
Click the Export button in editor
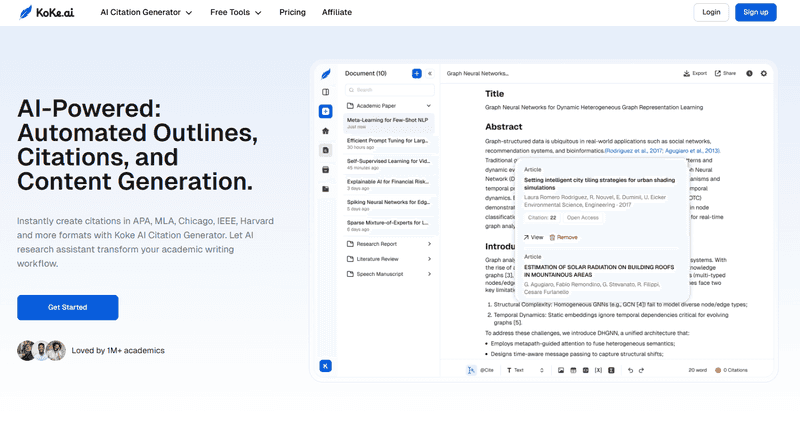(x=695, y=74)
